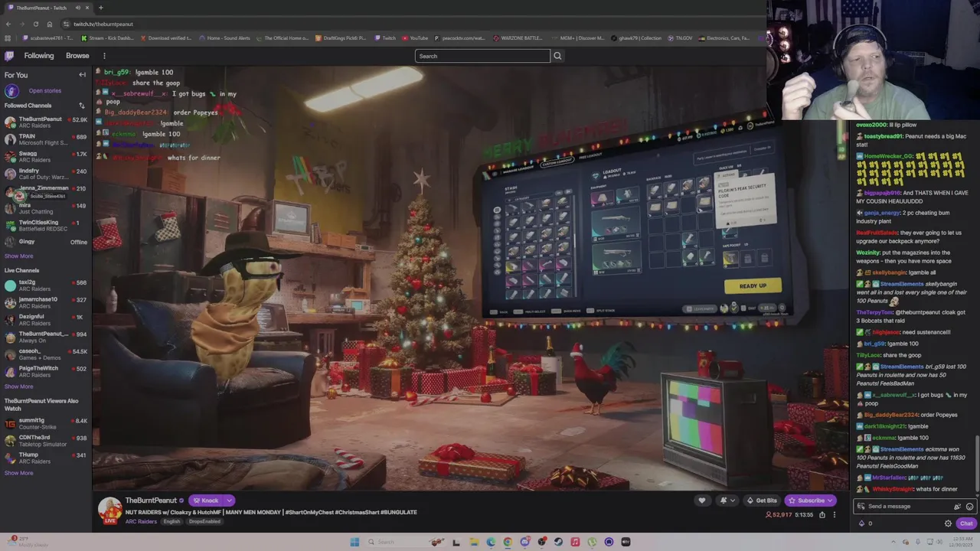
Task: Open File Explorer from the taskbar
Action: tap(474, 542)
